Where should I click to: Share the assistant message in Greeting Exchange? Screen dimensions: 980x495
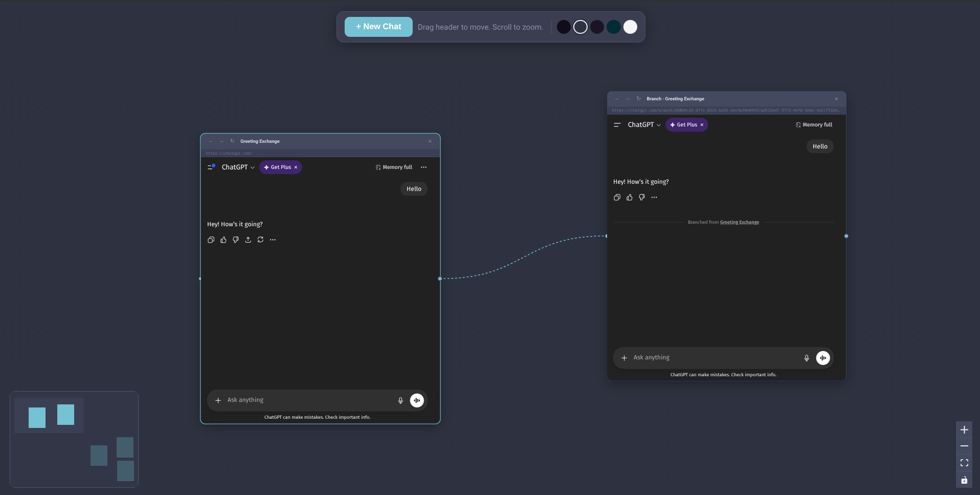[x=248, y=240]
